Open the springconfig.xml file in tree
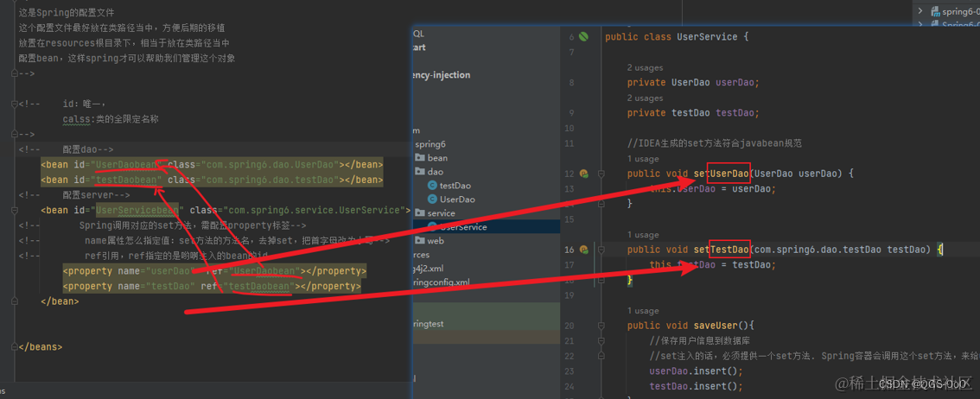The width and height of the screenshot is (980, 399). pyautogui.click(x=442, y=282)
